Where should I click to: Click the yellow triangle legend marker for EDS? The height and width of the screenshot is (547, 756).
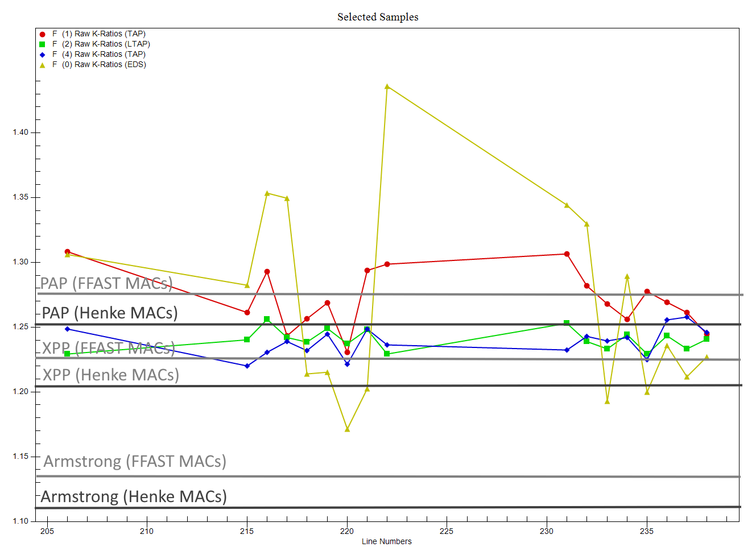(42, 65)
